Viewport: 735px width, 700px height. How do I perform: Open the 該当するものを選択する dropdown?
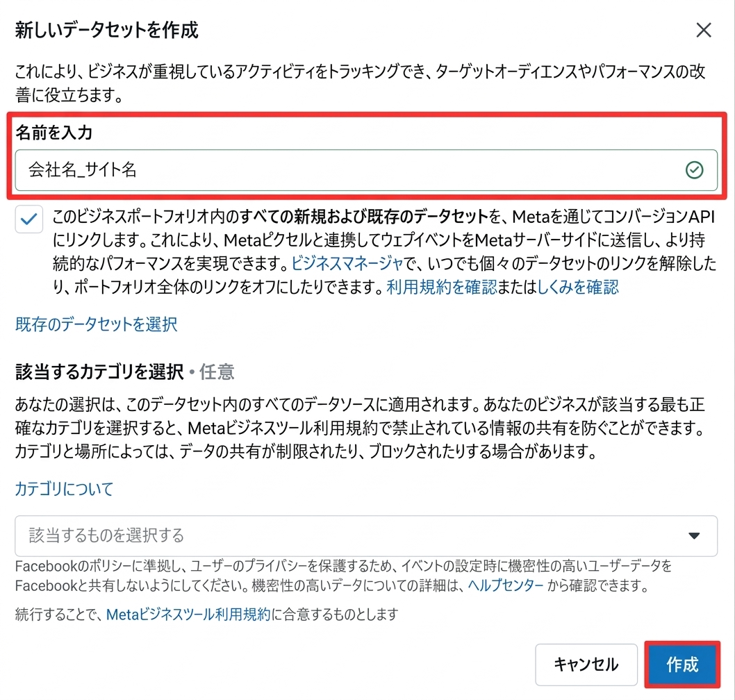366,535
